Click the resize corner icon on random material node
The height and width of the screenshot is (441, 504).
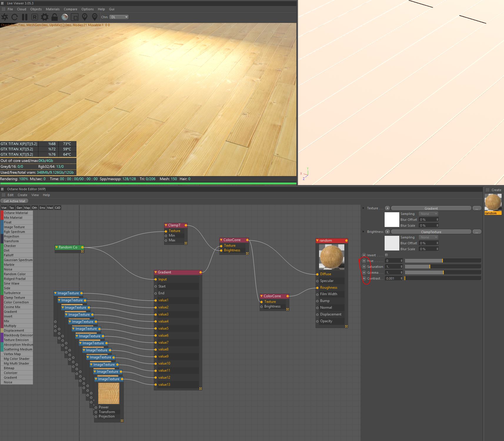point(346,326)
